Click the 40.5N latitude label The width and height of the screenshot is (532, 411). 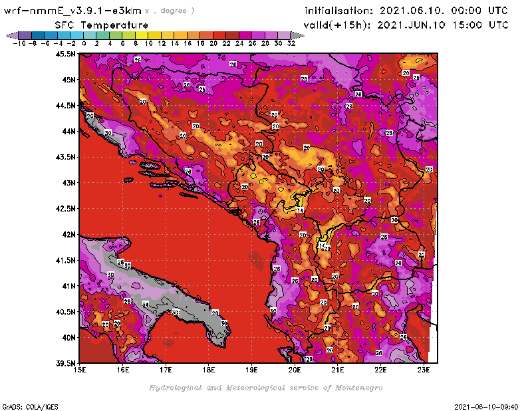tap(65, 312)
